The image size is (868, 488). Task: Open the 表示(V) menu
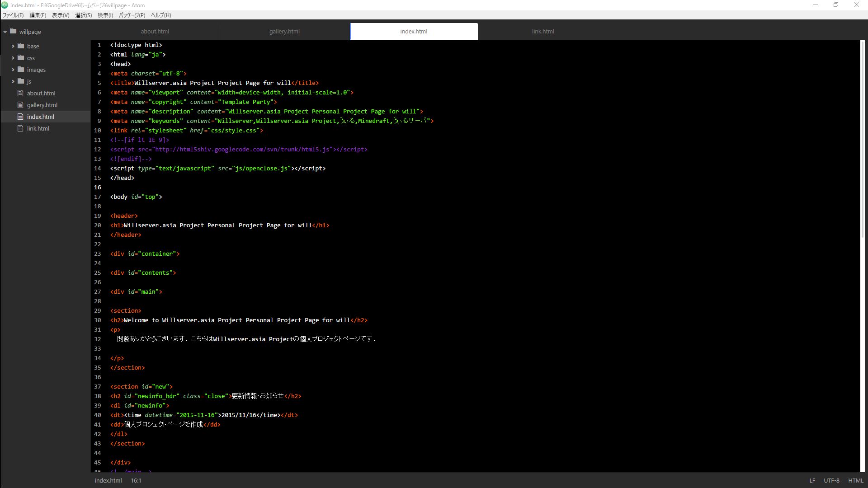(61, 15)
